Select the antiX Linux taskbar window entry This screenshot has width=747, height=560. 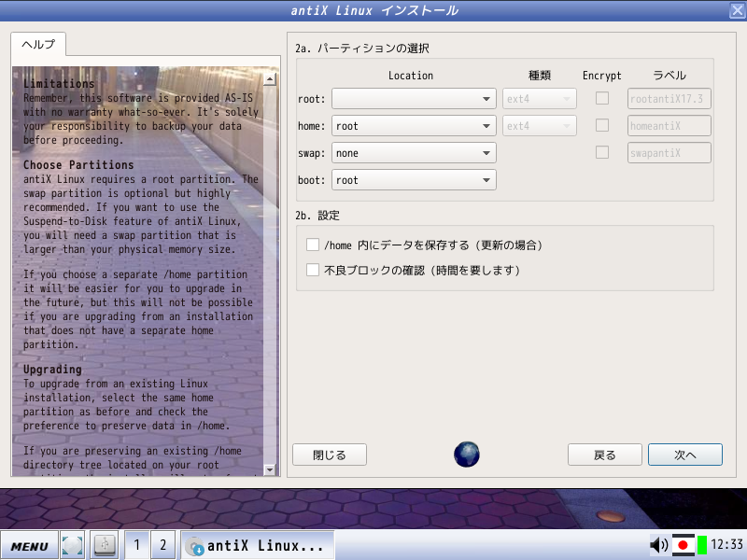258,545
